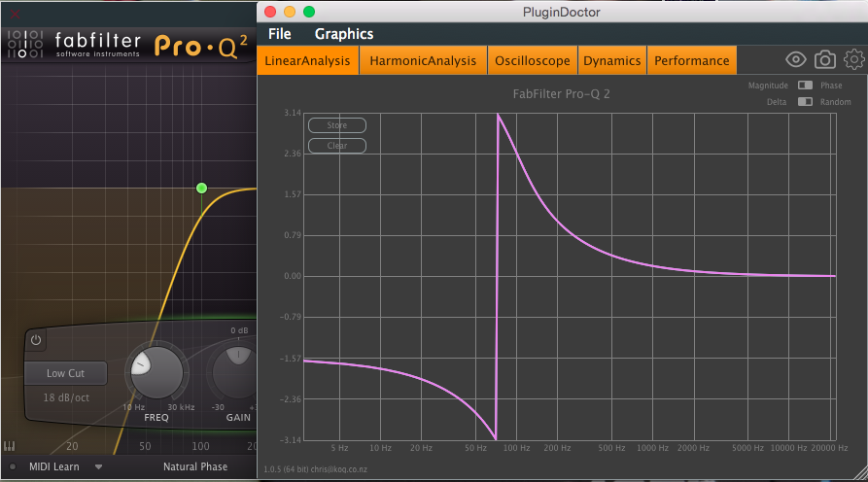Image resolution: width=868 pixels, height=482 pixels.
Task: Click the Delta label
Action: (776, 102)
